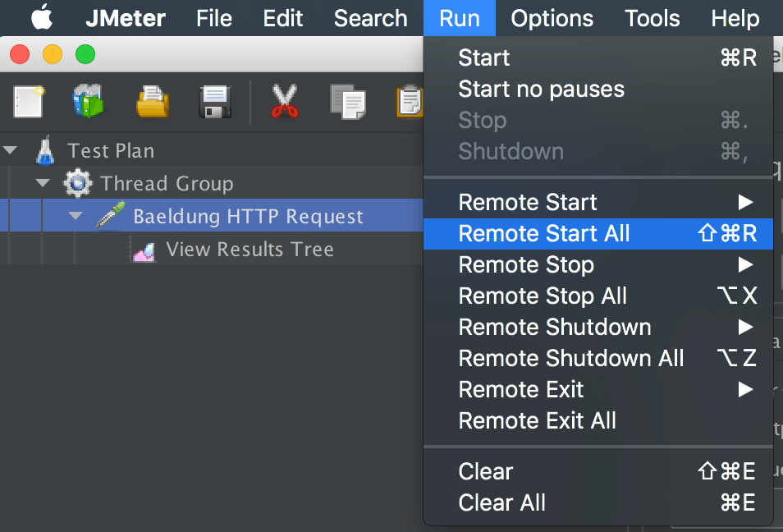Choose Remote Exit All
This screenshot has height=532, width=783.
point(537,421)
